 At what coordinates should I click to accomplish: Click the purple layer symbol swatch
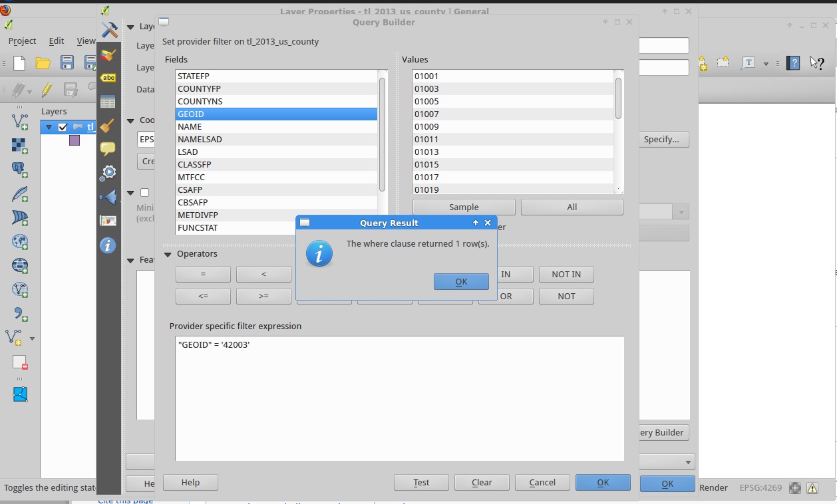click(75, 140)
